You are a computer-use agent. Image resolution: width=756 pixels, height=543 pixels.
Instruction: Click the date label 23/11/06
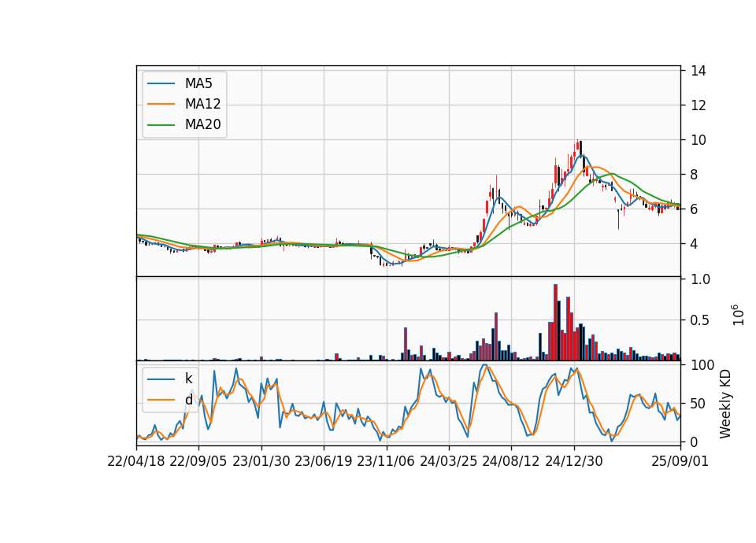[386, 461]
